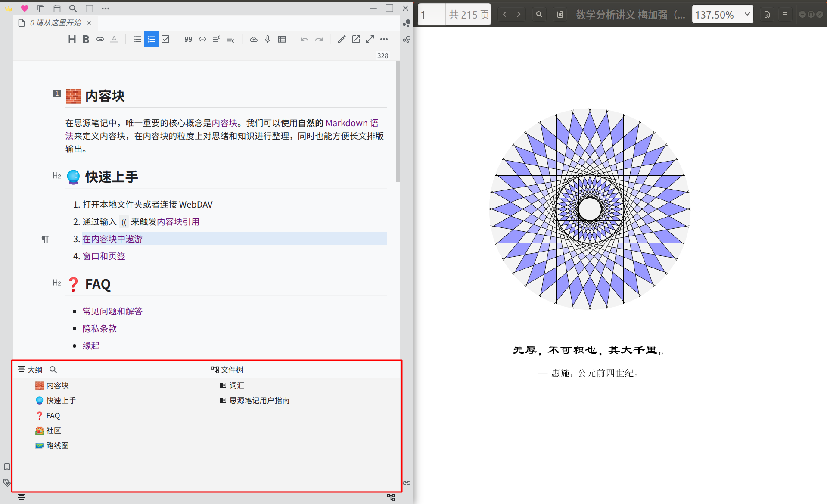
Task: Click the cloud upload icon
Action: pos(254,39)
